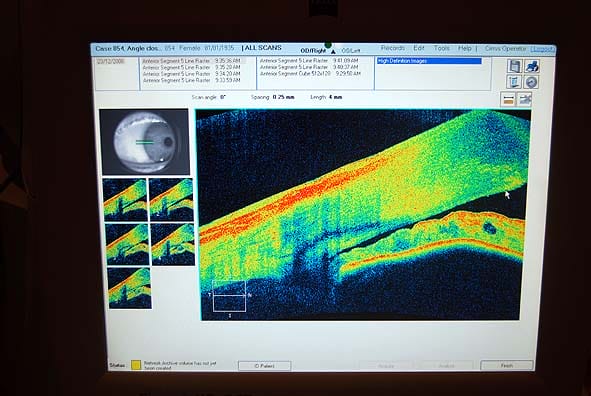
Task: Select the High Definition Images analysis entry
Action: tap(429, 61)
